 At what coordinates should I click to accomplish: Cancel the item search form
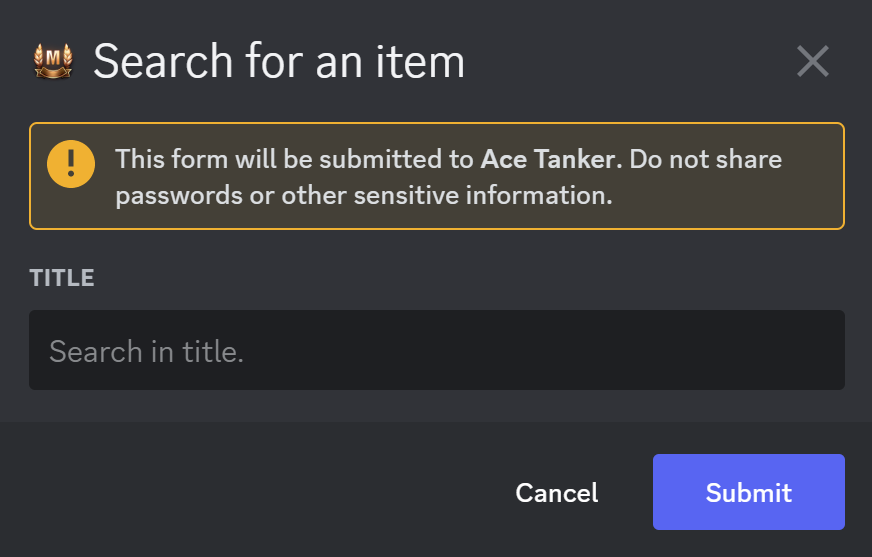[x=556, y=492]
